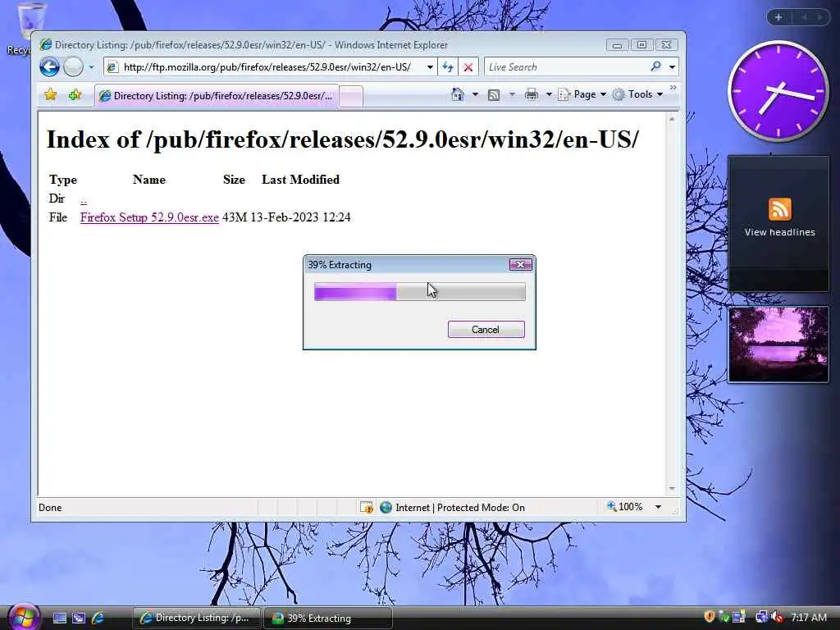The height and width of the screenshot is (630, 840).
Task: Click the greyed-out Forward navigation button
Action: click(73, 67)
